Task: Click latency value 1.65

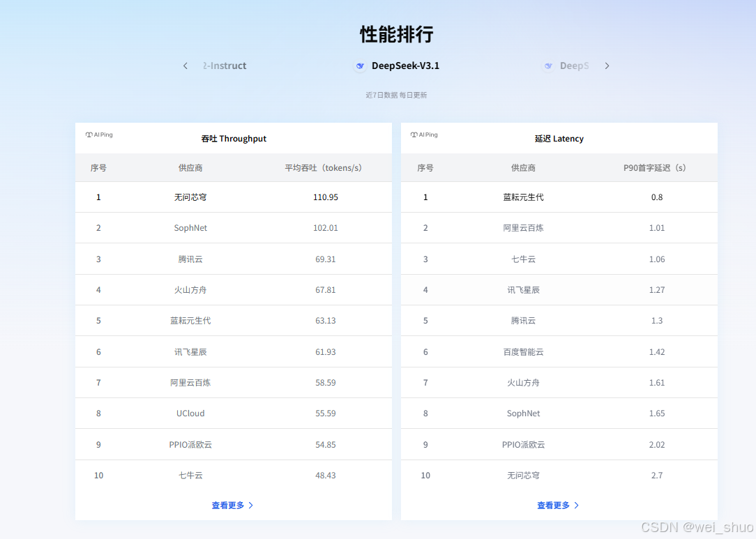Action: click(x=657, y=413)
